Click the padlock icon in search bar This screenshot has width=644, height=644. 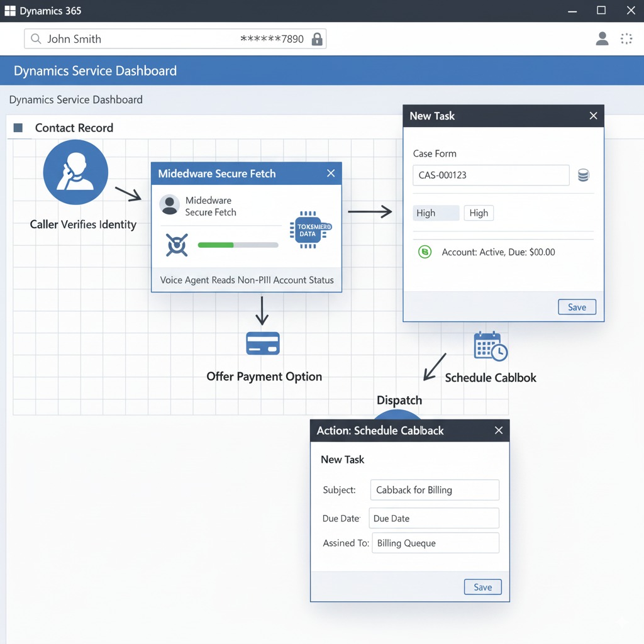point(317,39)
